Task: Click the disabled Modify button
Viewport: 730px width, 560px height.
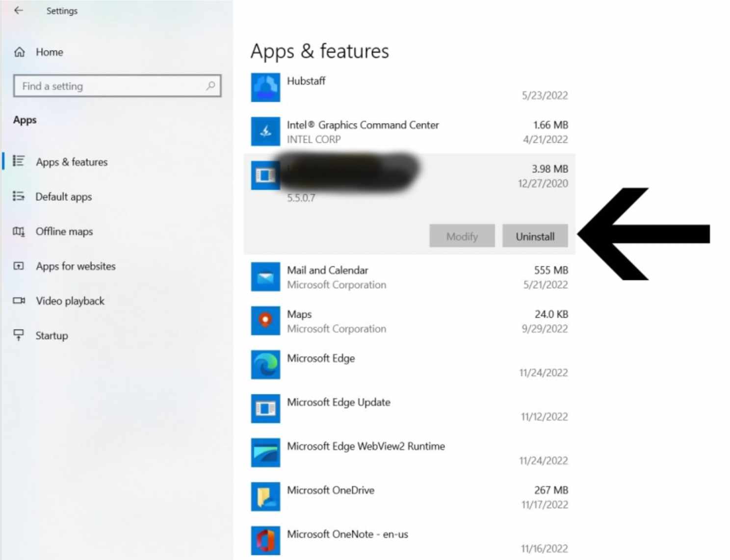Action: 462,236
